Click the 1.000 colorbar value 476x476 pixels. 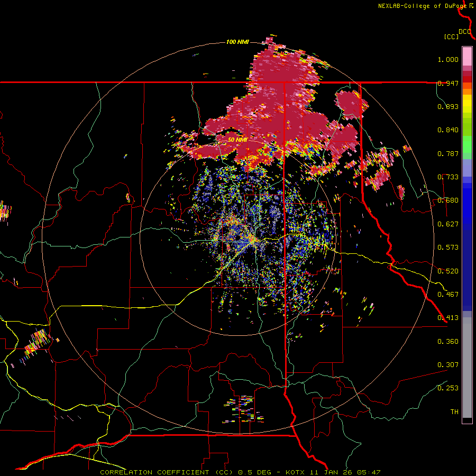(448, 59)
